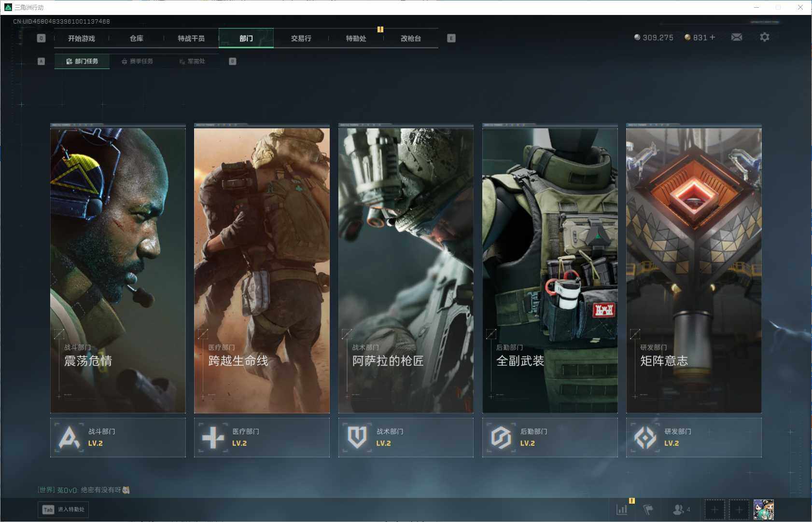The height and width of the screenshot is (522, 812).
Task: Click the 后勤部门 LV.2 button
Action: [550, 438]
